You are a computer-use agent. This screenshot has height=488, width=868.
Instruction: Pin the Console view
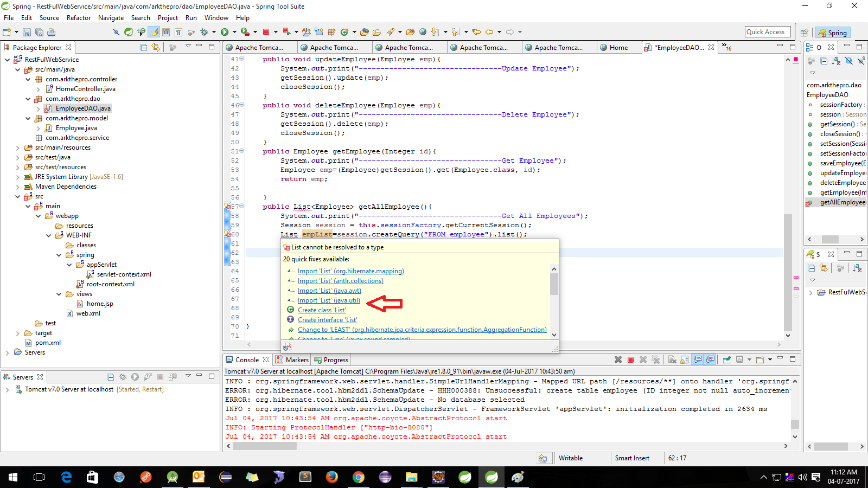pos(727,359)
